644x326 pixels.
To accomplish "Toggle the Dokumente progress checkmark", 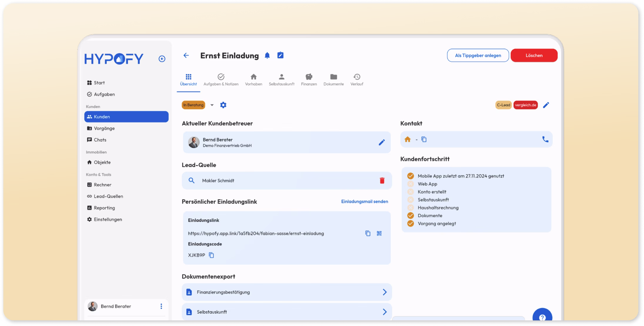I will click(411, 216).
